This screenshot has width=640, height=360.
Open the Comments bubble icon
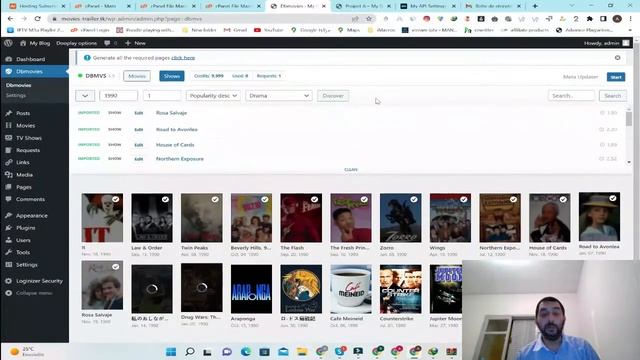click(9, 199)
